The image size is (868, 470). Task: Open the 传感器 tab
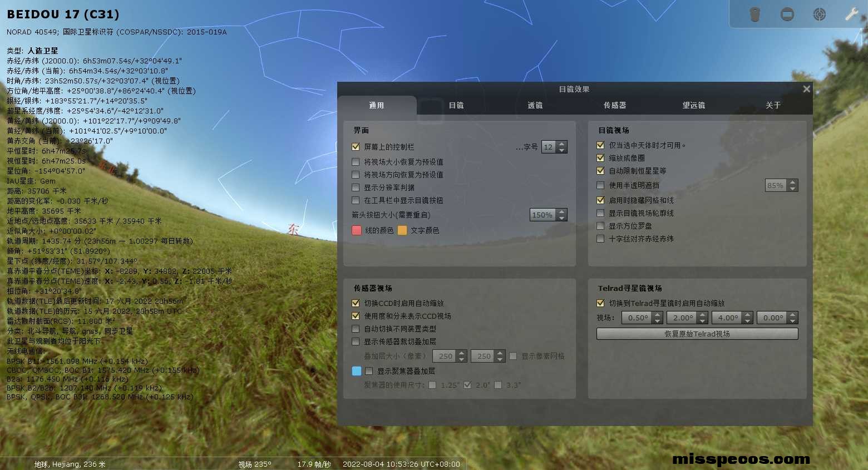[x=615, y=105]
